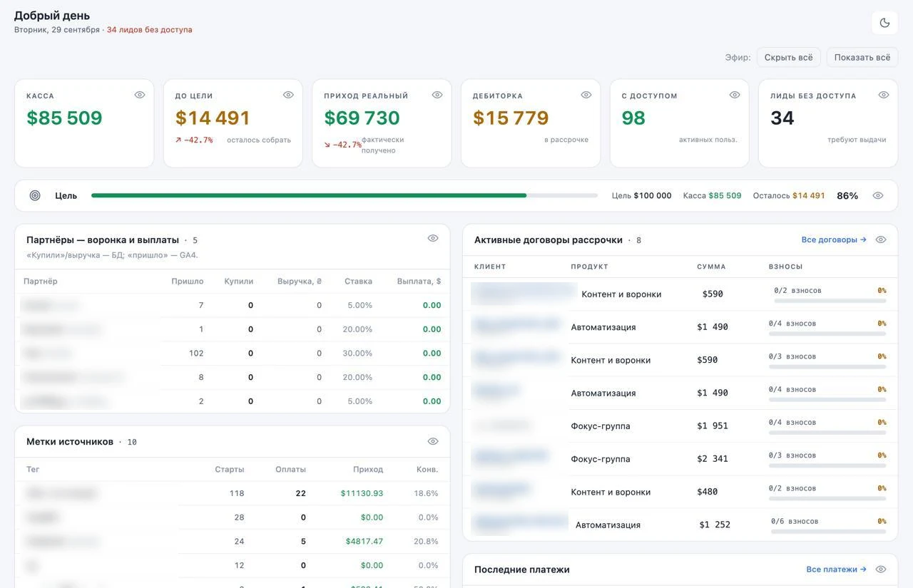Click the Выплата, $ column header
Viewport: 913px width, 588px height.
pos(419,281)
